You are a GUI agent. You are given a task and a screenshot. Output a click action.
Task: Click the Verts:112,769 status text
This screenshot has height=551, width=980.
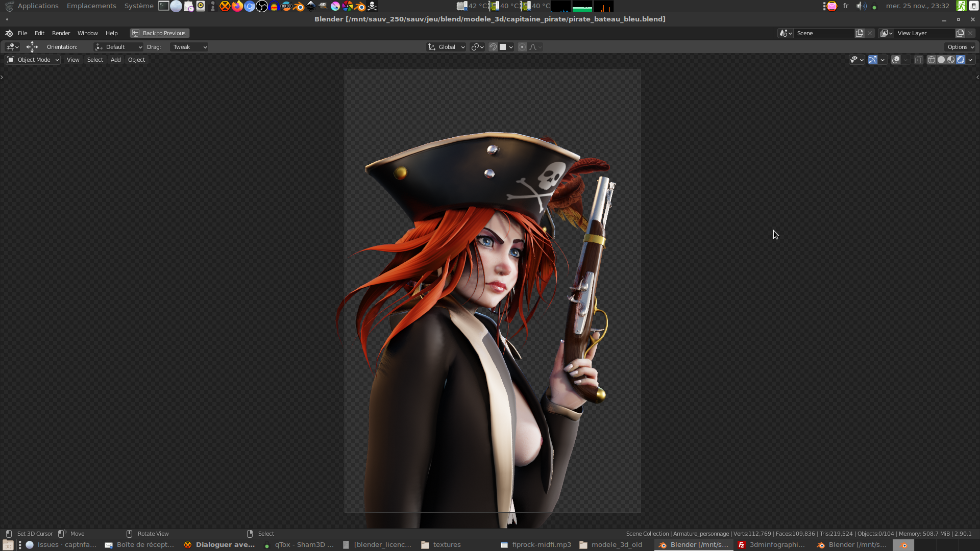[752, 534]
